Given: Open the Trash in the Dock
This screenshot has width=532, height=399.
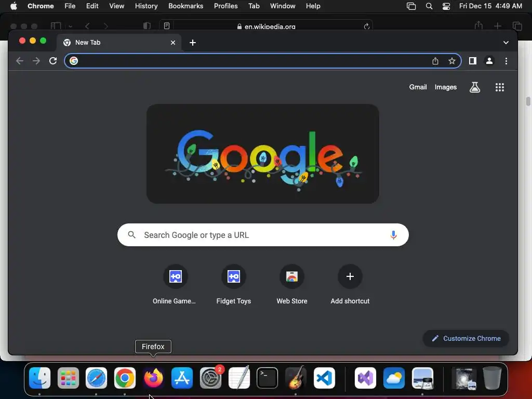Looking at the screenshot, I should (492, 378).
